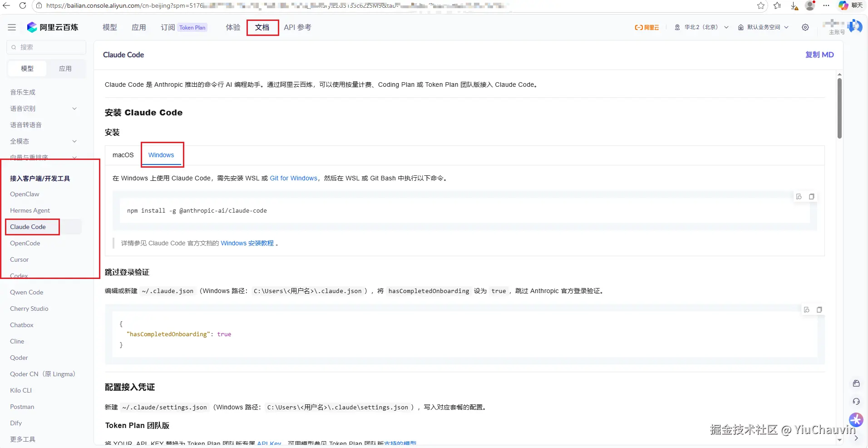Expand the 向量与重排序 sidebar group
The height and width of the screenshot is (448, 868).
(x=74, y=158)
